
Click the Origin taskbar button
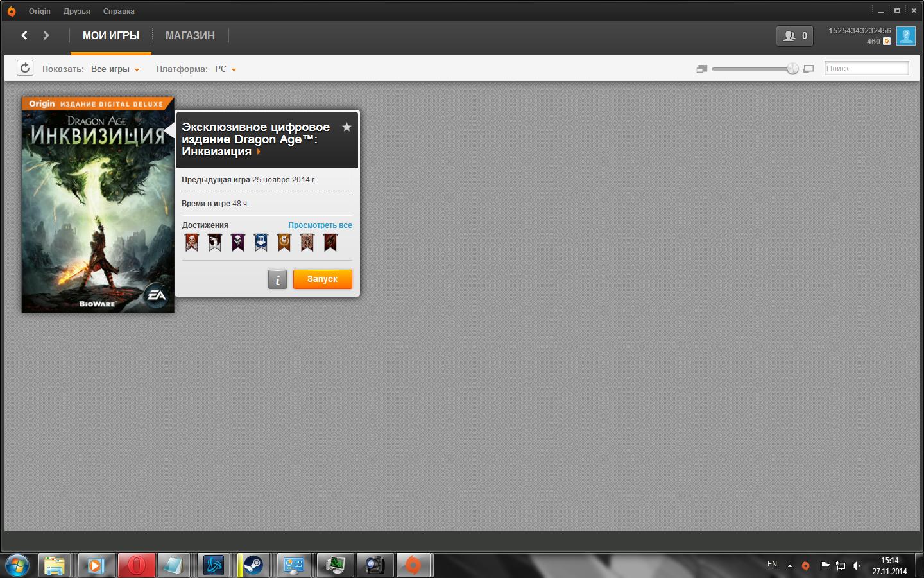pyautogui.click(x=414, y=565)
